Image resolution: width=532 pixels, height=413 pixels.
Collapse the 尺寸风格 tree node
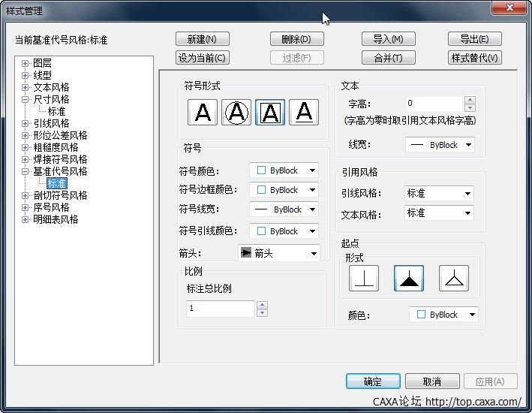tap(26, 100)
